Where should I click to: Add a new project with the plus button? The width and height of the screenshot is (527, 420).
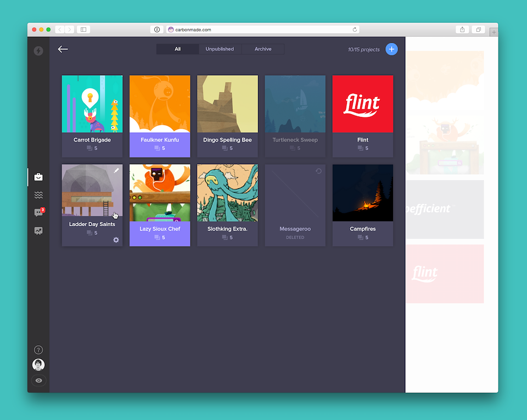391,49
